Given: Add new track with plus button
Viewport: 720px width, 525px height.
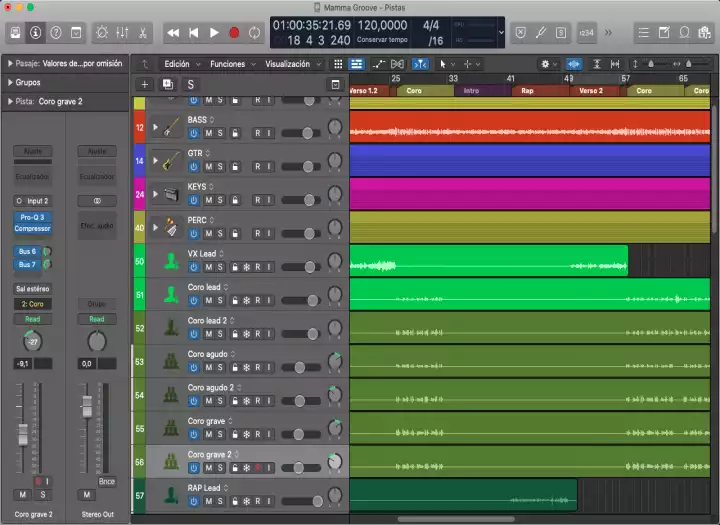Looking at the screenshot, I should (145, 85).
